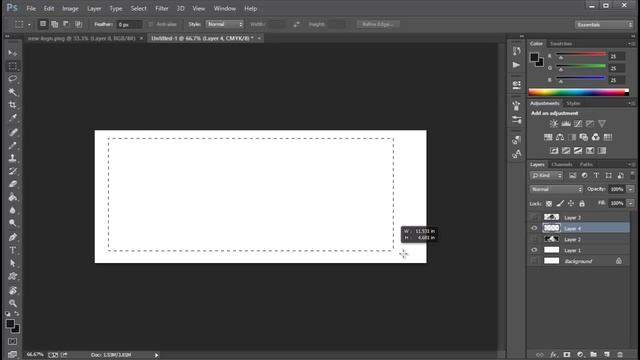This screenshot has height=360, width=640.
Task: Select the Brush tool
Action: (x=13, y=145)
